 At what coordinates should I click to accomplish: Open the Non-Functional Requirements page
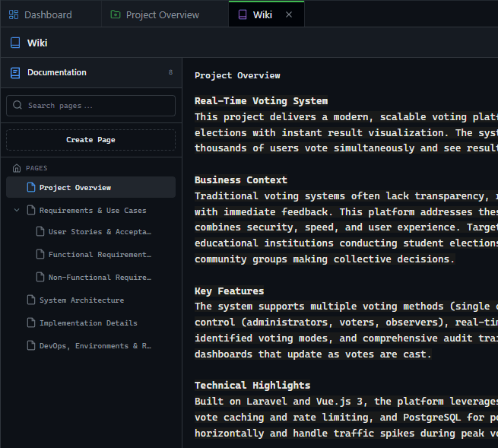pyautogui.click(x=100, y=278)
